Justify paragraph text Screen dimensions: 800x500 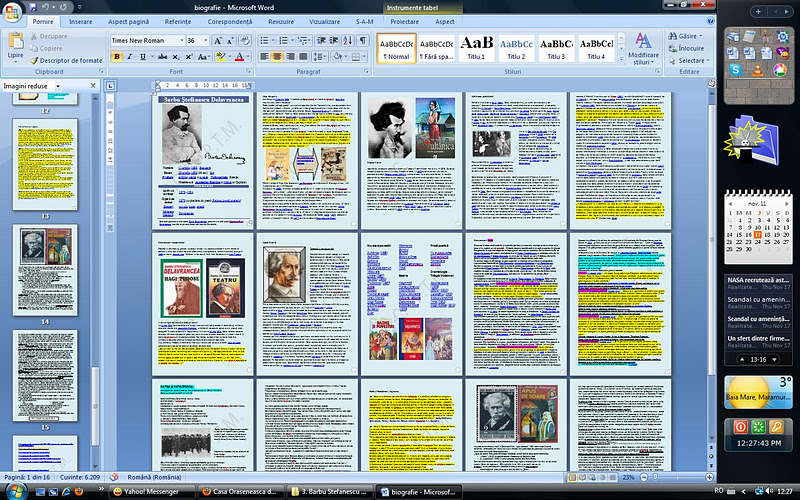coord(303,57)
